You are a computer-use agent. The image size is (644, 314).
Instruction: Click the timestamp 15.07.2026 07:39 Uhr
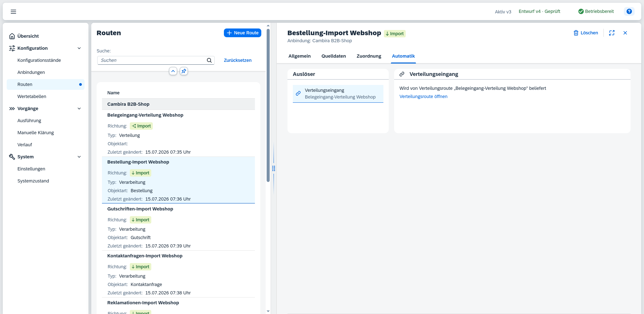pyautogui.click(x=168, y=246)
